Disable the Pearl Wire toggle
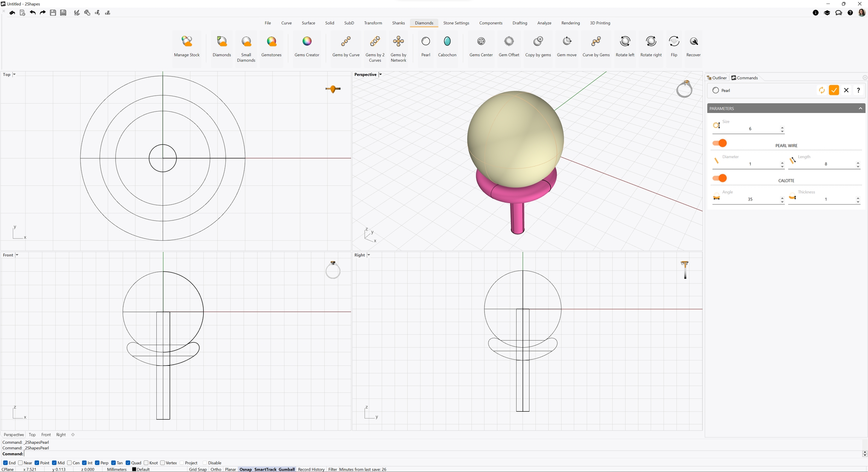 (720, 143)
